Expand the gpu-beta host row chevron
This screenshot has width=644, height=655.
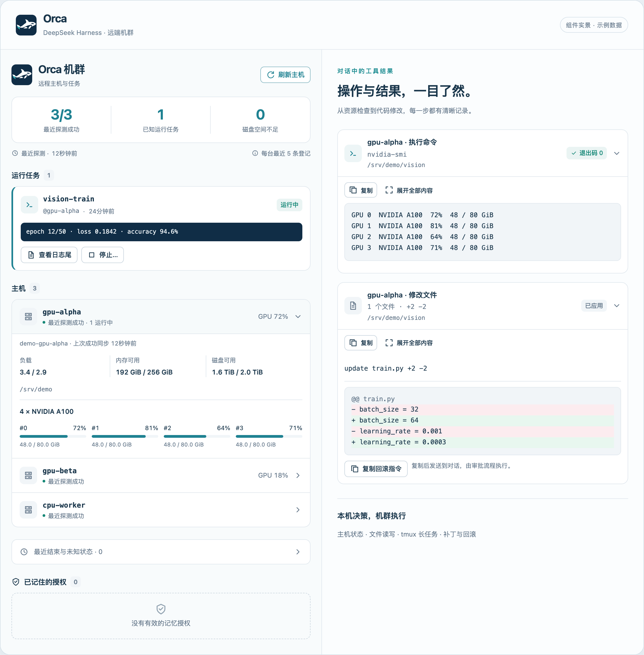click(x=298, y=475)
